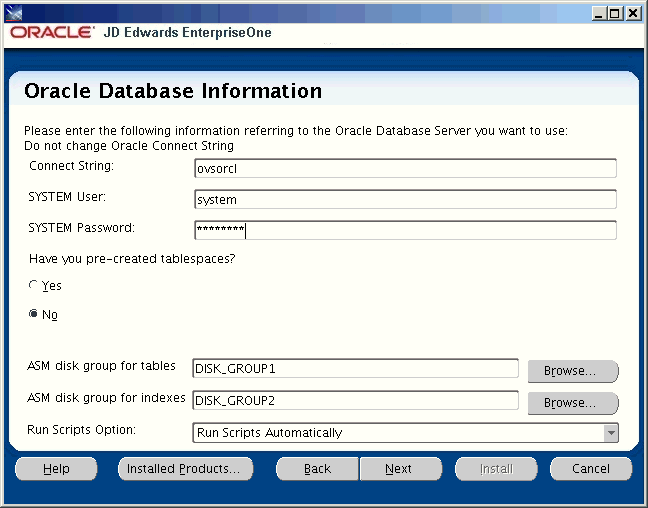Minimize the installer window
Image resolution: width=648 pixels, height=508 pixels.
(599, 14)
